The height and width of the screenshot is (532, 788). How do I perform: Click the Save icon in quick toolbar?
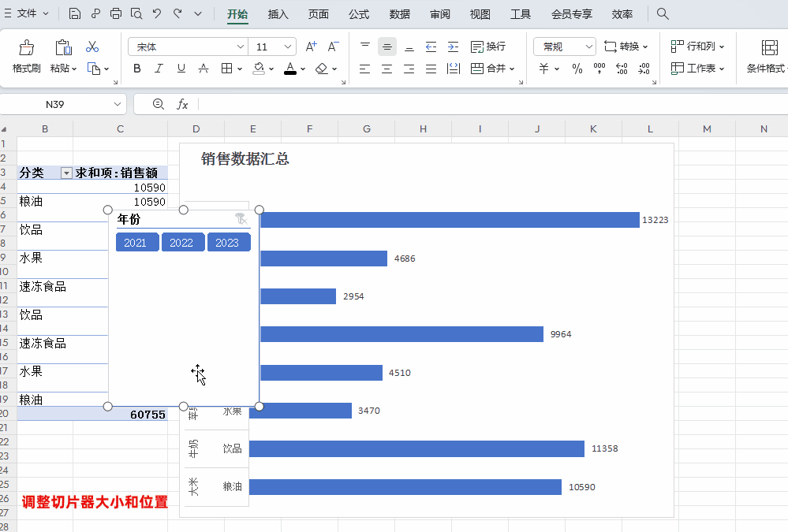click(x=74, y=13)
